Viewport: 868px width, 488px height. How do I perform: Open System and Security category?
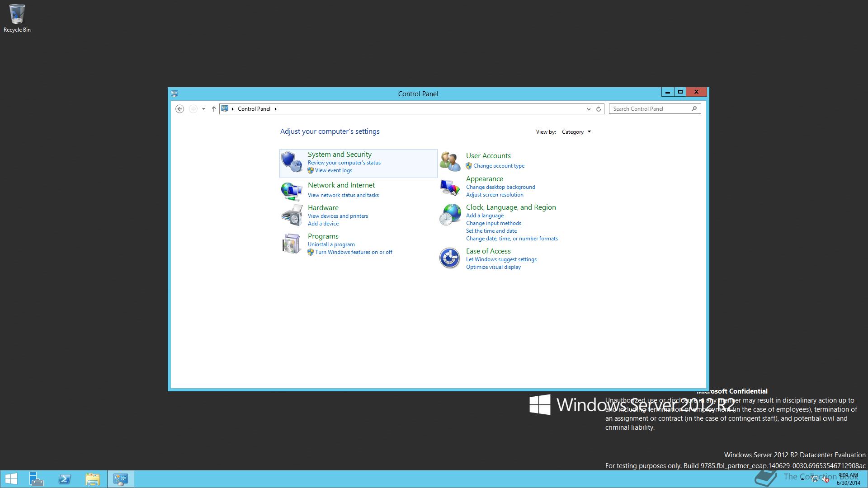tap(340, 155)
